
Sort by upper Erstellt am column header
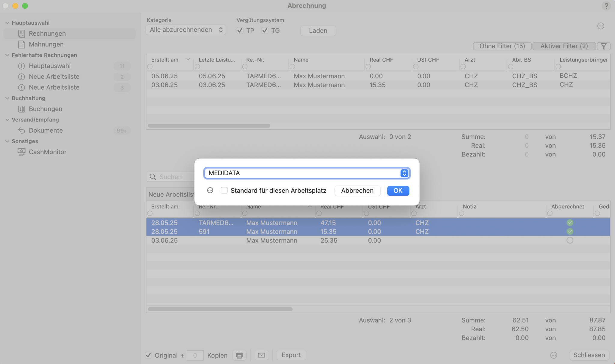pos(165,60)
